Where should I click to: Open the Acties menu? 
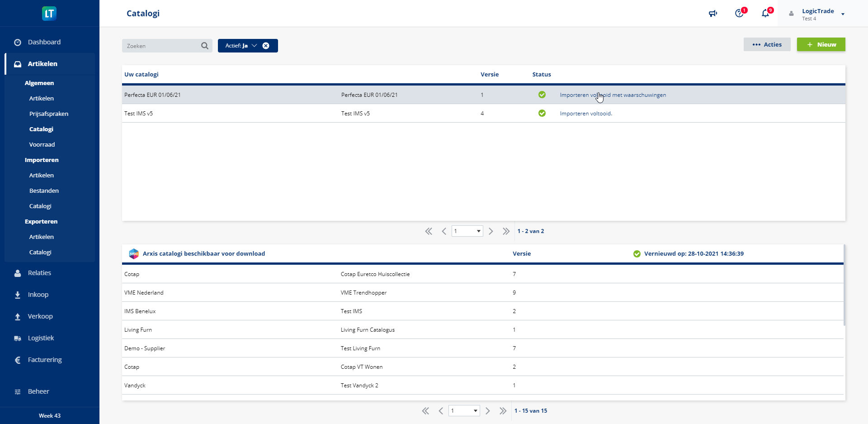point(767,44)
